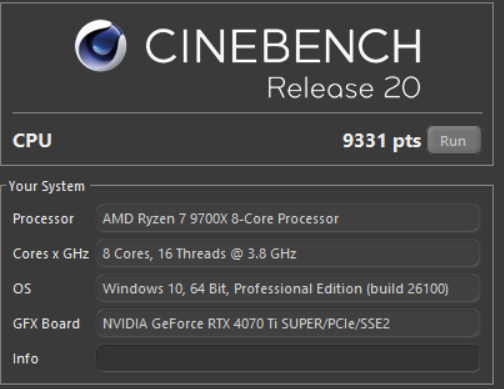504x389 pixels.
Task: Start the CPU benchmark with Run
Action: 454,140
